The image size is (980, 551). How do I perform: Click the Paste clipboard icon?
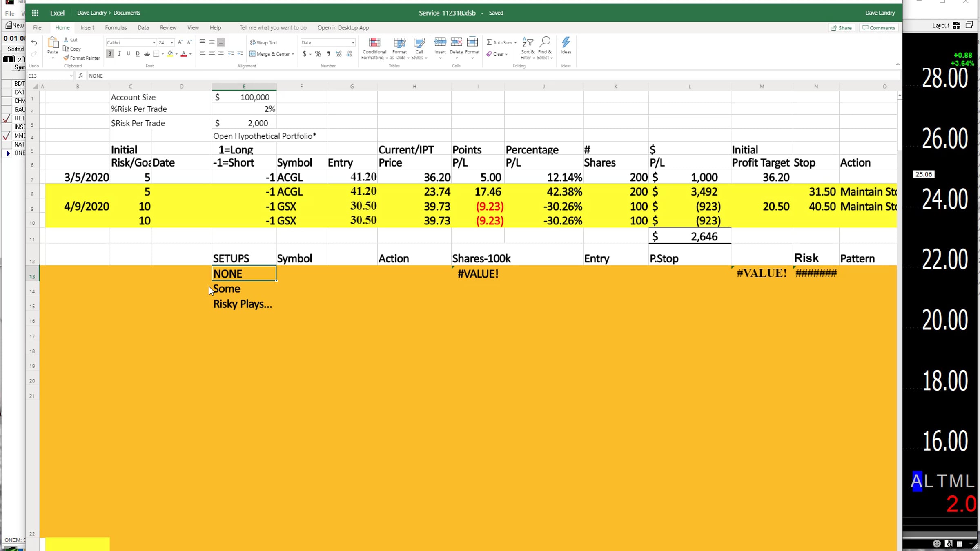(x=53, y=42)
